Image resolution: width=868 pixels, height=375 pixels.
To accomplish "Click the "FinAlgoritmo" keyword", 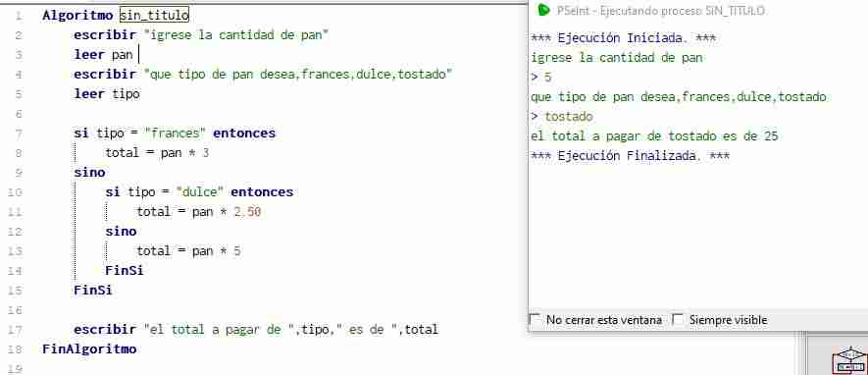I will coord(89,348).
